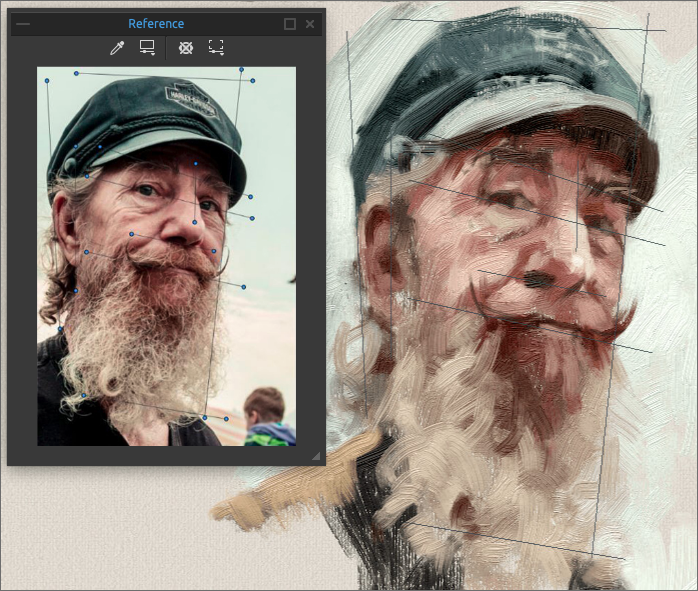Image resolution: width=698 pixels, height=591 pixels.
Task: Click the Harley-Davidson cap logo in the reference photo
Action: click(x=190, y=100)
